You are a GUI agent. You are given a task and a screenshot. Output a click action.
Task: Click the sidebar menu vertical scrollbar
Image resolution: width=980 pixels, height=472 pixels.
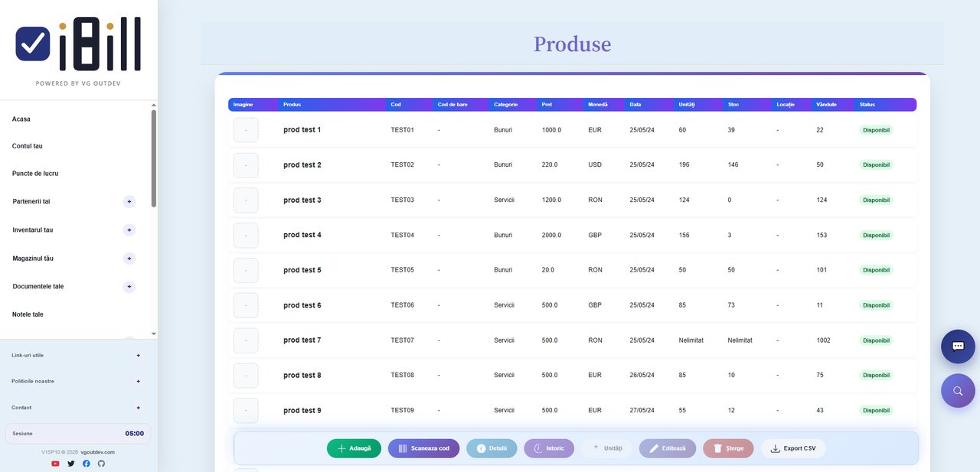click(154, 158)
